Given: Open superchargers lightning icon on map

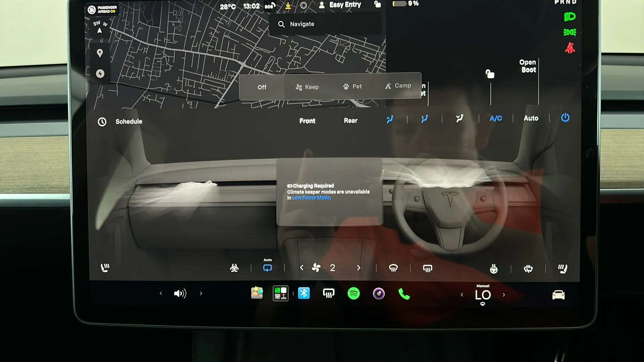Looking at the screenshot, I should tap(100, 74).
